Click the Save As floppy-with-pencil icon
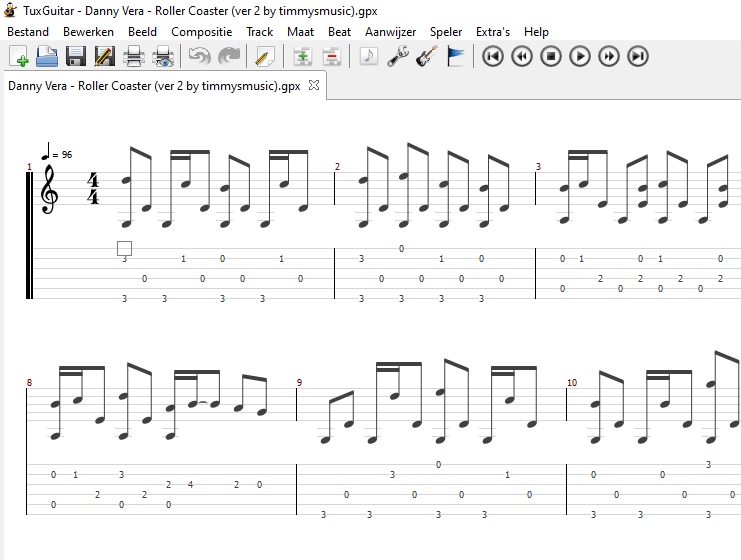Screen dimensions: 741x560 tap(104, 56)
